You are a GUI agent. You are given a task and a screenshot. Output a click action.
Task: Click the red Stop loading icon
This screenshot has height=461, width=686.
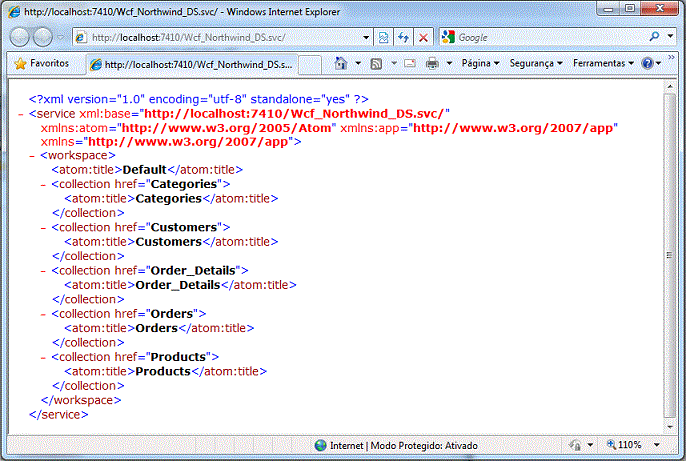(x=423, y=38)
